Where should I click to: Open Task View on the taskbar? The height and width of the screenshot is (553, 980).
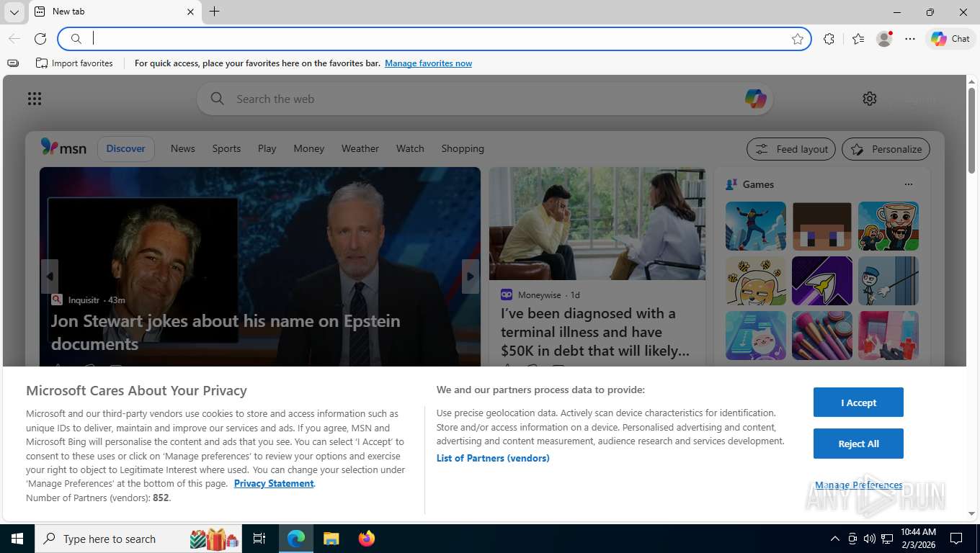(259, 539)
